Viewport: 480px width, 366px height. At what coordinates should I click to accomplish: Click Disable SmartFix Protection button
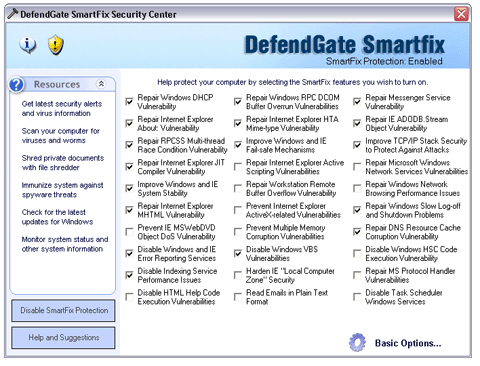63,310
